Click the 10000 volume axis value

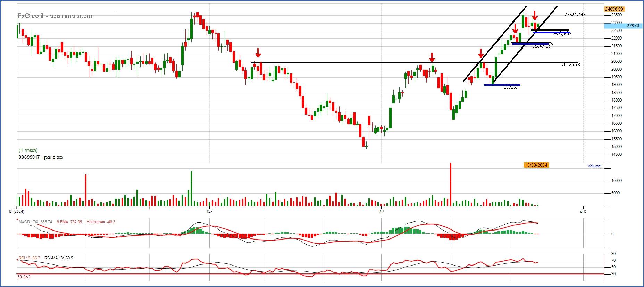pos(617,181)
